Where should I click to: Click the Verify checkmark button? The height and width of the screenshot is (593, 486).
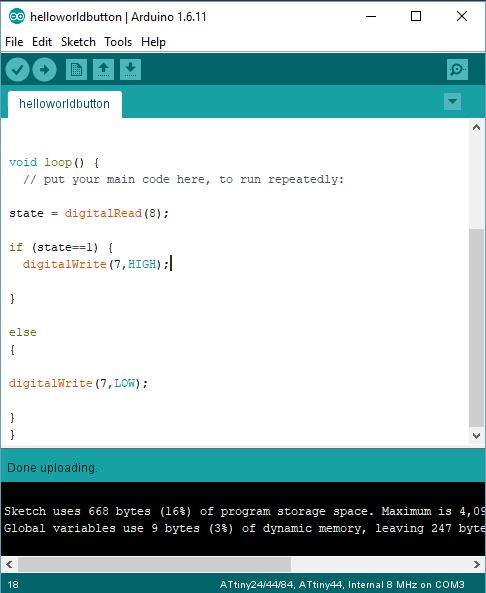[17, 70]
